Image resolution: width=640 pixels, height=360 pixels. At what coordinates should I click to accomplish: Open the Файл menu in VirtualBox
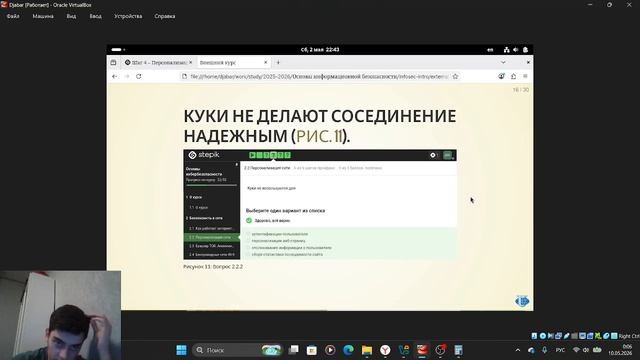pos(13,16)
